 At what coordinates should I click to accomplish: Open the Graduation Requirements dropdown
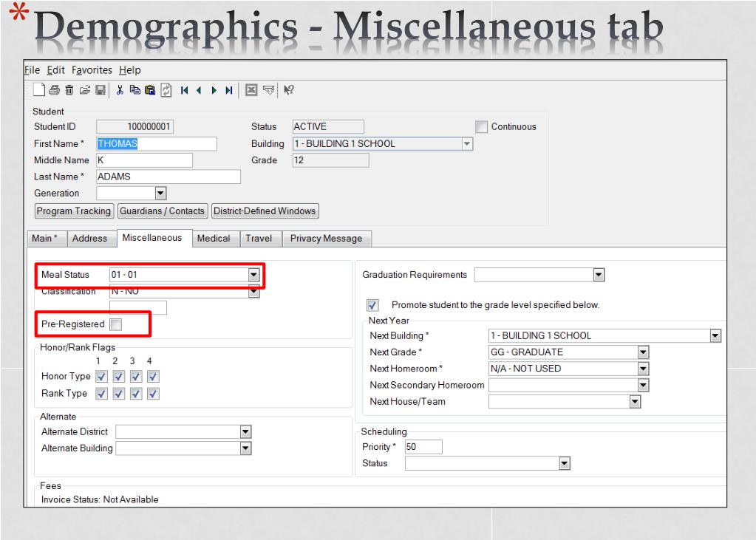coord(599,275)
